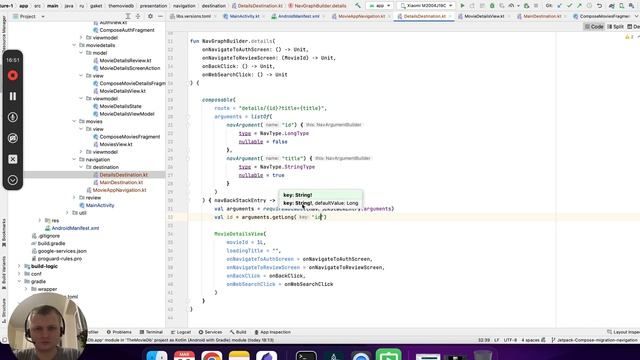Collapse the navigation folder
The height and width of the screenshot is (360, 640).
74,160
